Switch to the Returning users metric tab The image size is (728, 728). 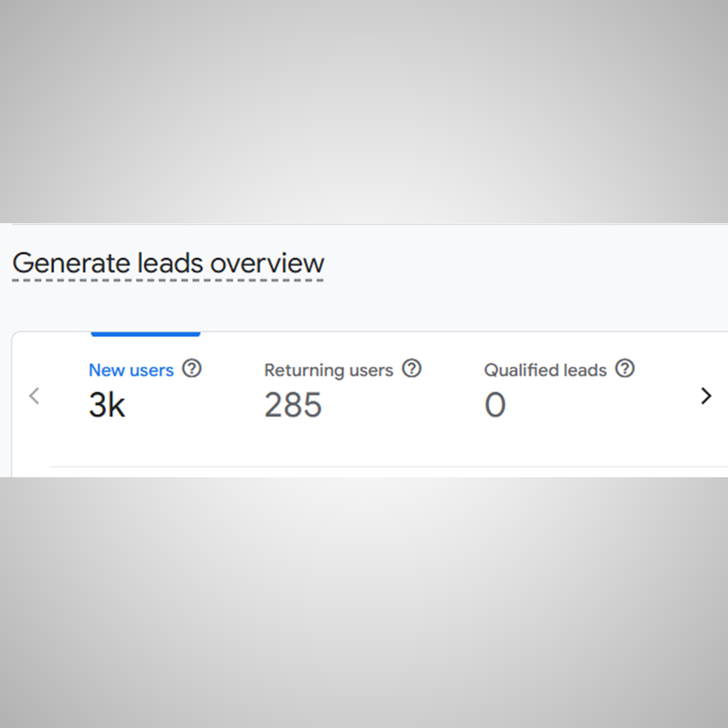(x=328, y=370)
